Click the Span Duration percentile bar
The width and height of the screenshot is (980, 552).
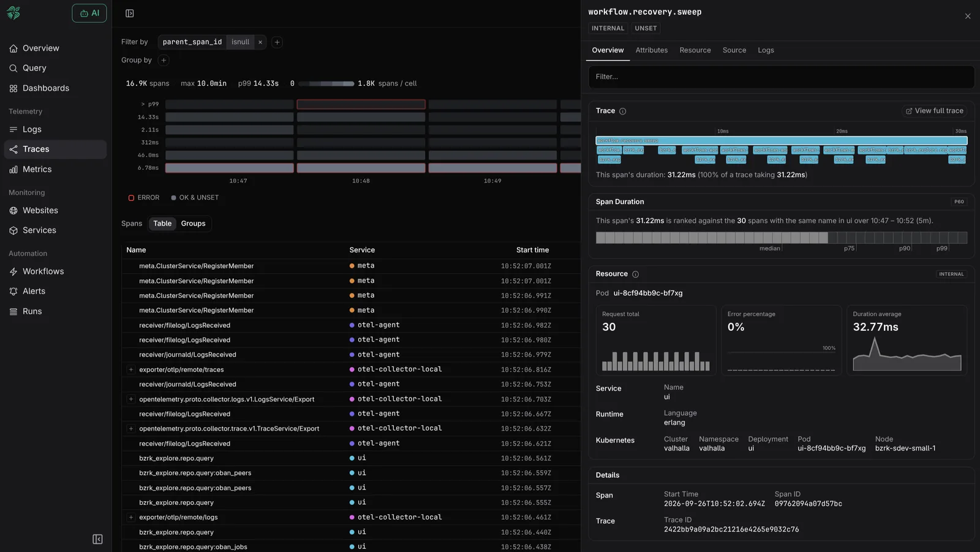782,238
